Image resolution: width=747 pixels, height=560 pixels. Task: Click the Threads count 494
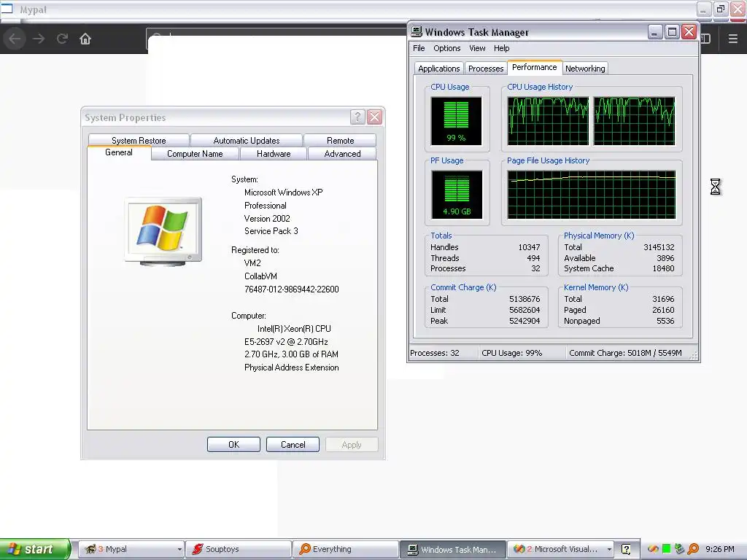[x=533, y=258]
